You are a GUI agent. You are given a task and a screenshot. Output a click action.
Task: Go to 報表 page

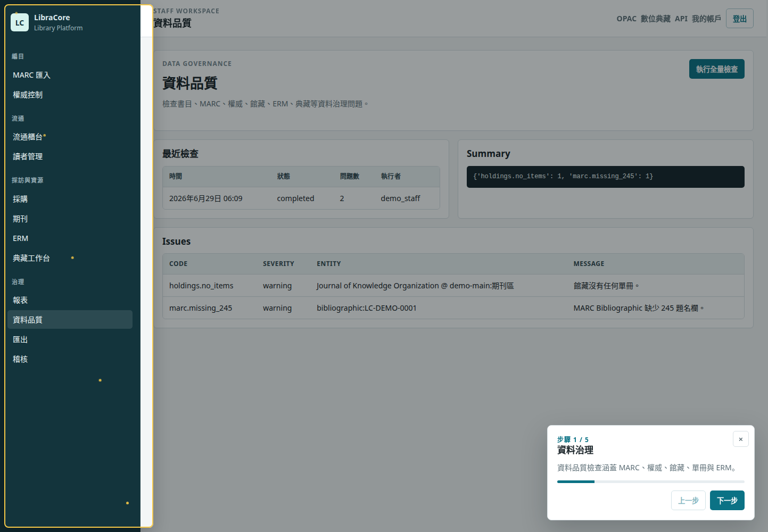coord(69,300)
